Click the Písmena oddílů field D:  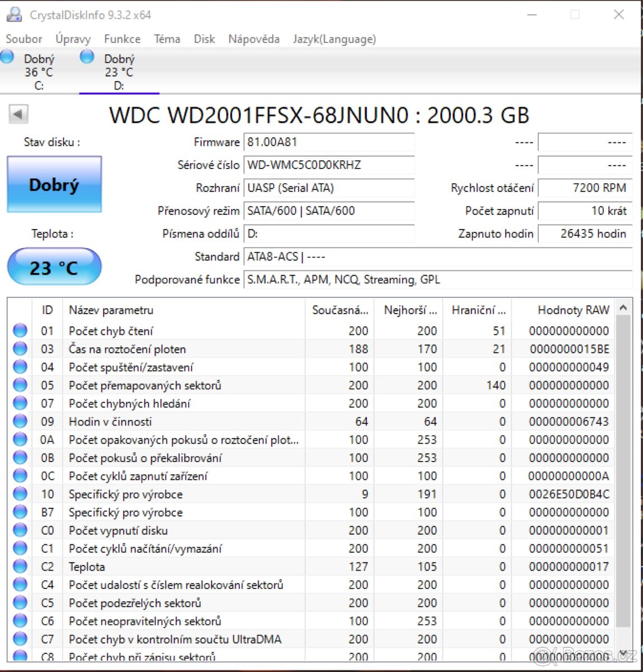coord(329,234)
